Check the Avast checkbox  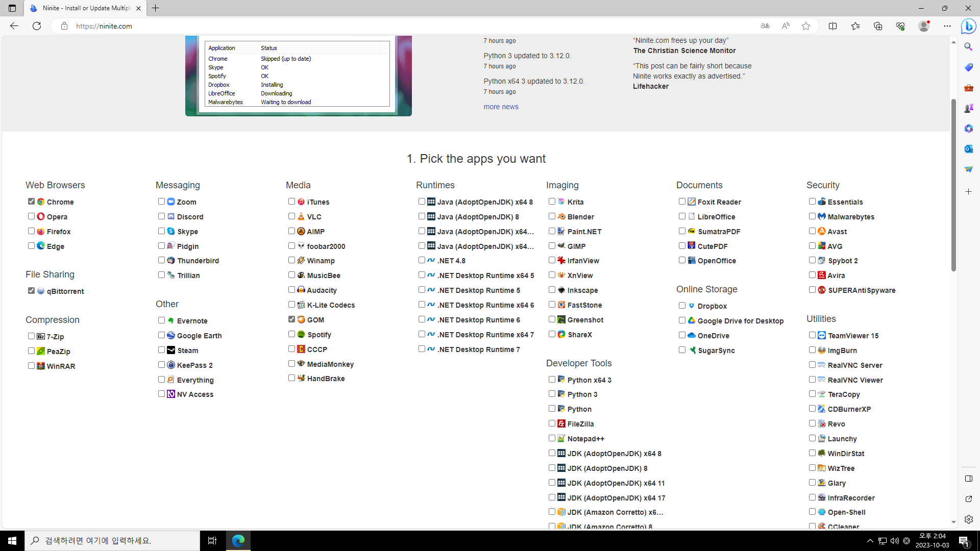coord(813,231)
